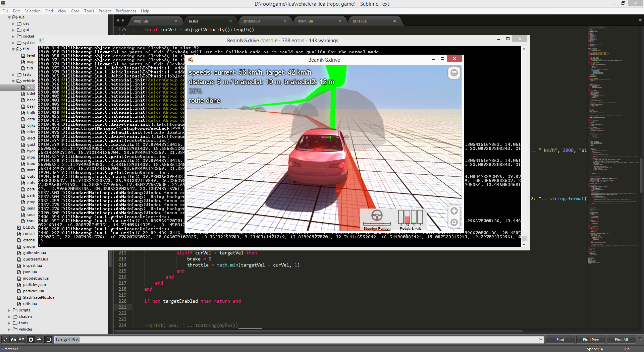Click the Lua syntax selector in status bar
The image size is (644, 352).
coord(626,349)
